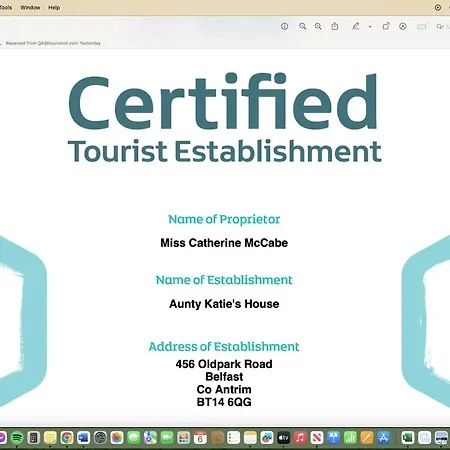Open Photos from the Dock
The height and width of the screenshot is (450, 450).
tap(117, 437)
